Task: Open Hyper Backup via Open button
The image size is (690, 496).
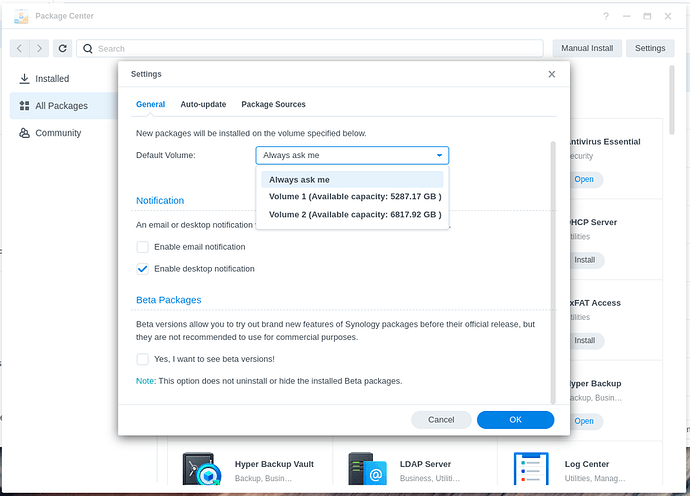Action: (x=584, y=421)
